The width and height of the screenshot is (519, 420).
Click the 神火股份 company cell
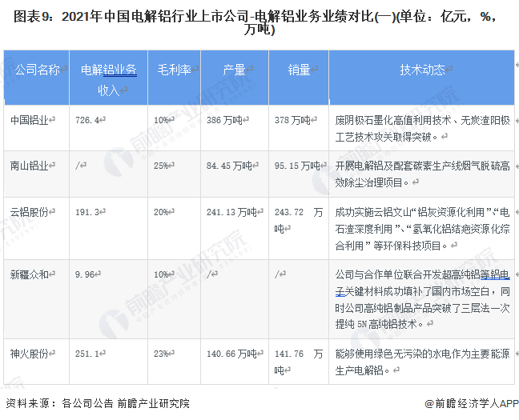click(x=28, y=353)
